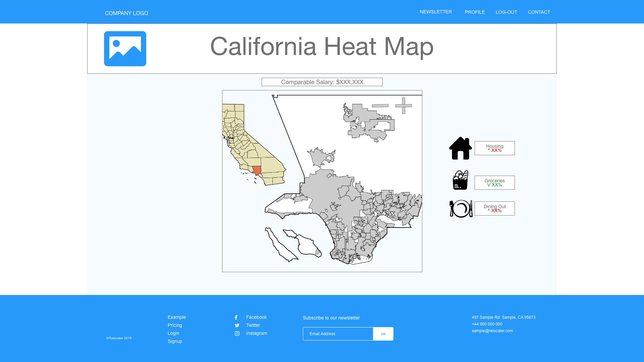Click the LOG-OUT link

(506, 12)
